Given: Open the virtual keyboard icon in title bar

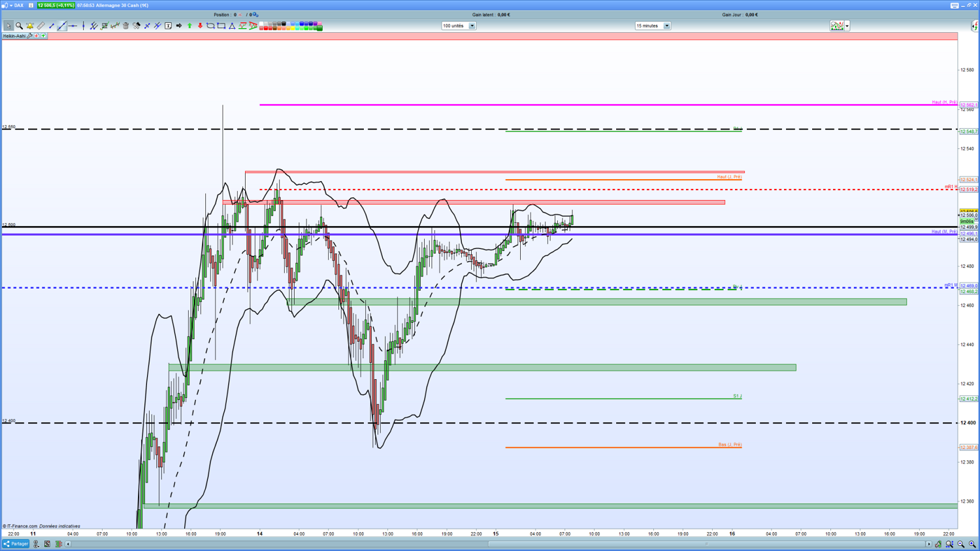Looking at the screenshot, I should coord(955,5).
